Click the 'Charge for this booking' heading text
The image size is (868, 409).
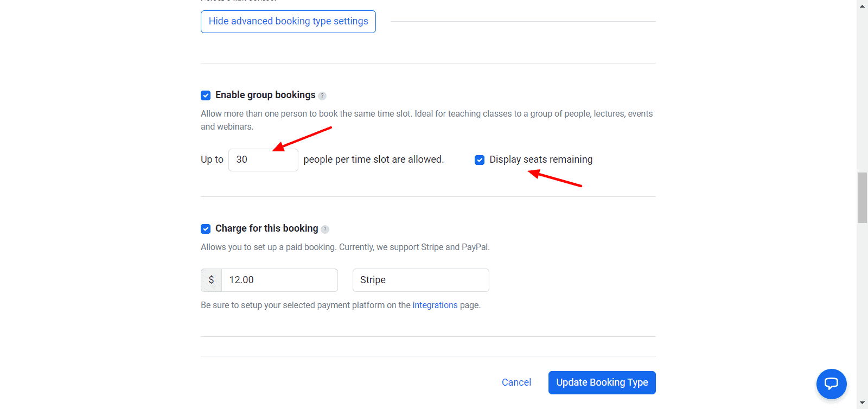click(266, 228)
